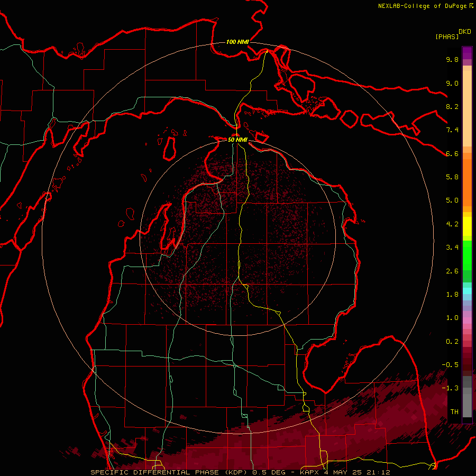Click the 1.0 value on color scale
The image size is (476, 476).
(452, 318)
